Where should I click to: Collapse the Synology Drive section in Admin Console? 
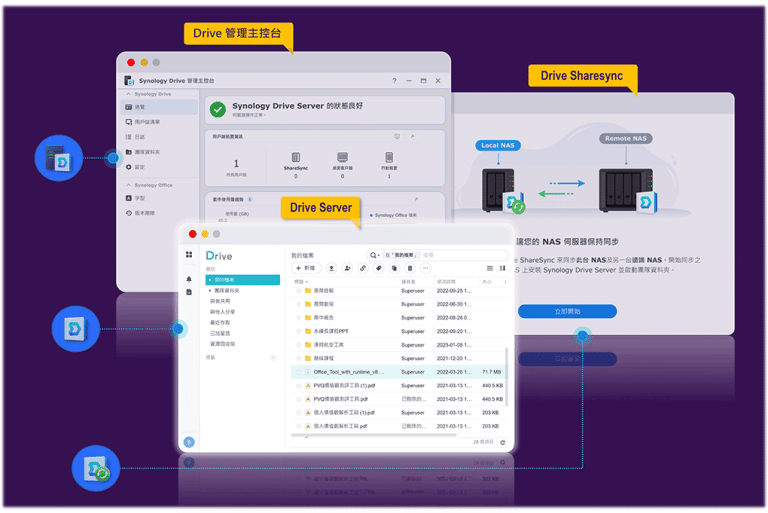tap(129, 94)
